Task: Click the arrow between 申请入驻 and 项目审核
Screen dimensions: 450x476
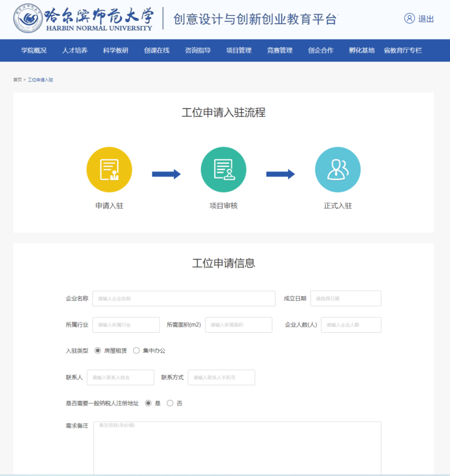Action: 166,174
